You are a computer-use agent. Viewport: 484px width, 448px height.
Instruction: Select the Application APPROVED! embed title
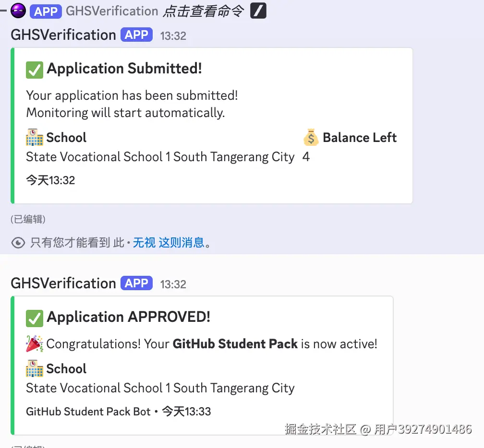[128, 317]
